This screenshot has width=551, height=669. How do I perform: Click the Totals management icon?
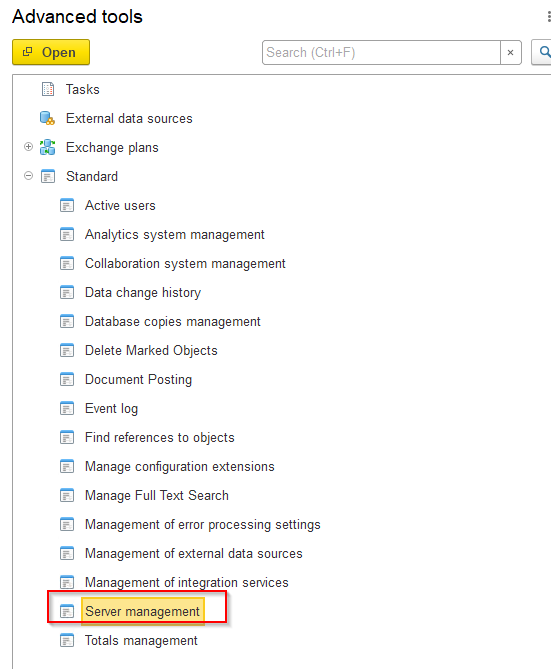[x=67, y=640]
